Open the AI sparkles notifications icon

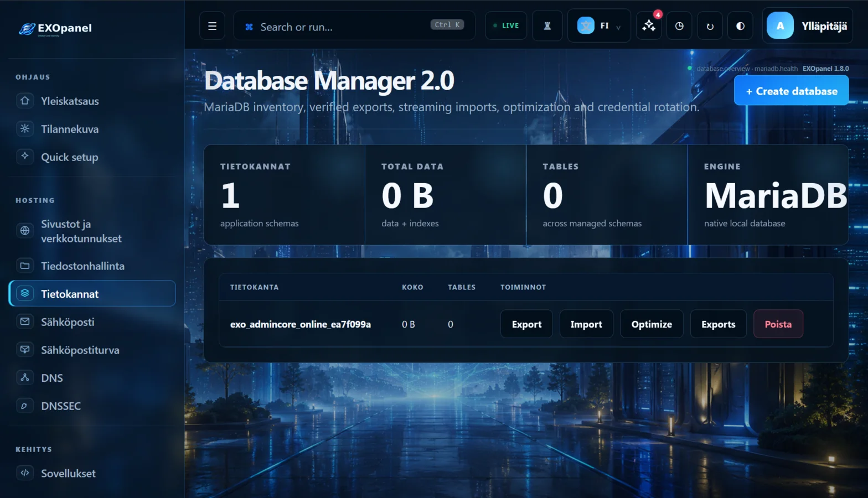pos(649,26)
